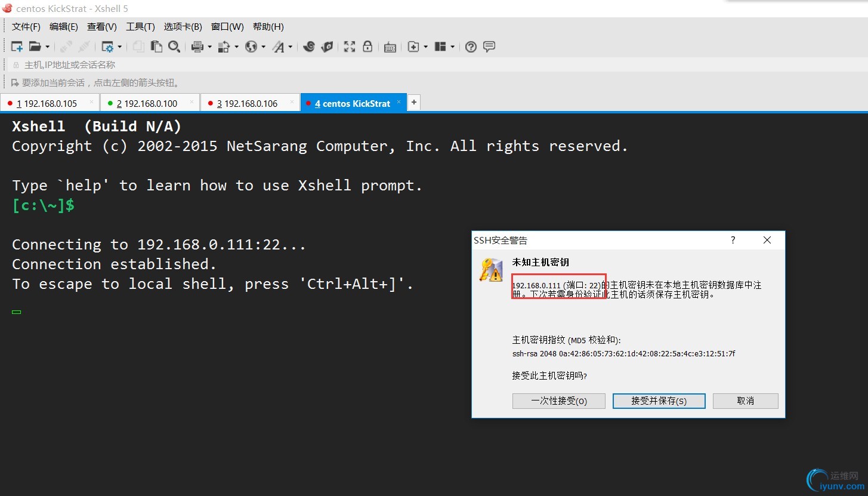Viewport: 868px width, 496px height.
Task: Click the Connect icon in the toolbar
Action: (66, 47)
